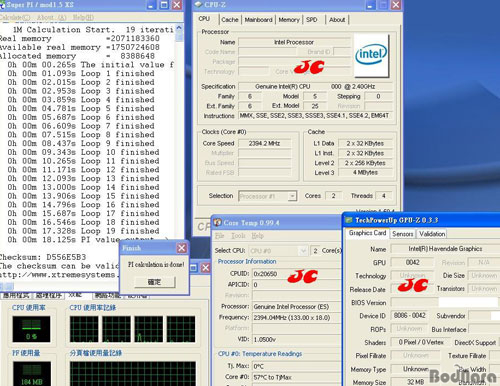Click the VID value 1.0500v
This screenshot has height=386, width=500.
(296, 339)
